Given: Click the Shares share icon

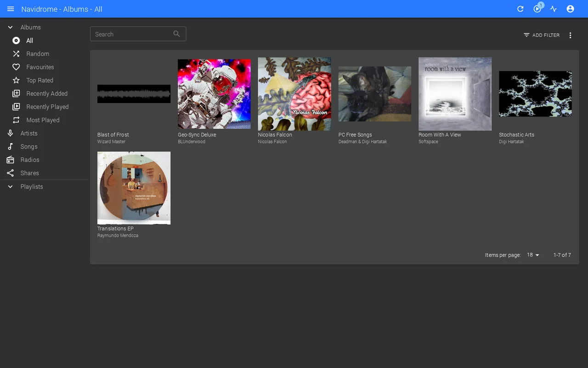Looking at the screenshot, I should 10,173.
